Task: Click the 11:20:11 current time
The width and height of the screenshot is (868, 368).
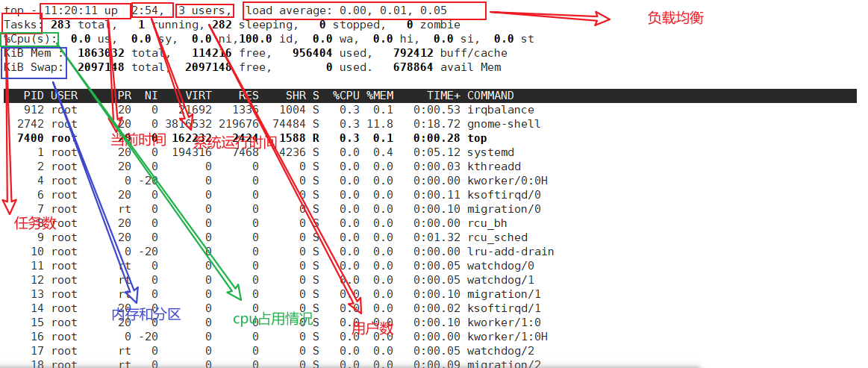Action: (71, 11)
